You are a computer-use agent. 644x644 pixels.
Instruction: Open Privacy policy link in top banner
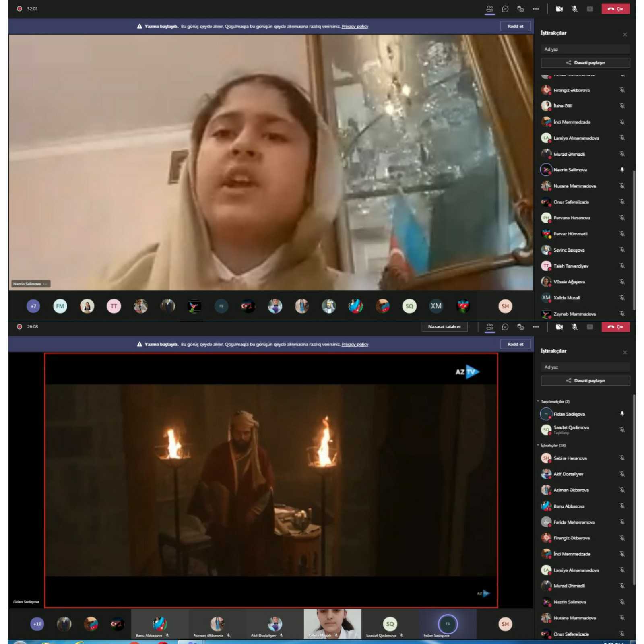(355, 26)
